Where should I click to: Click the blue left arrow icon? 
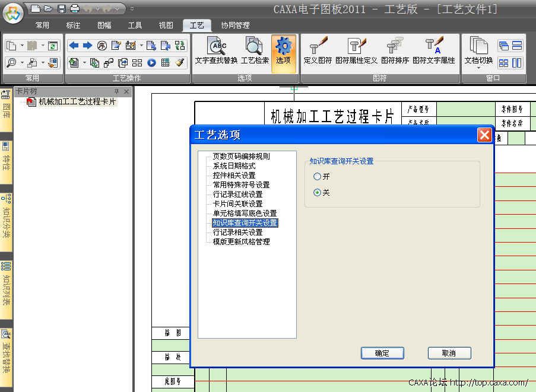pos(74,46)
